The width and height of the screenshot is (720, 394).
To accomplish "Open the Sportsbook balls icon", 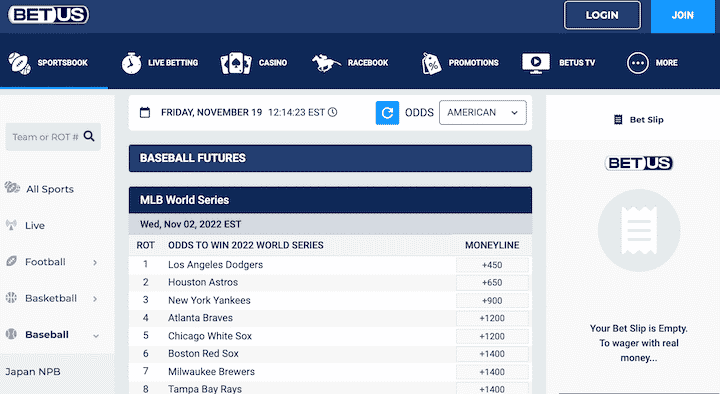I will (x=19, y=63).
